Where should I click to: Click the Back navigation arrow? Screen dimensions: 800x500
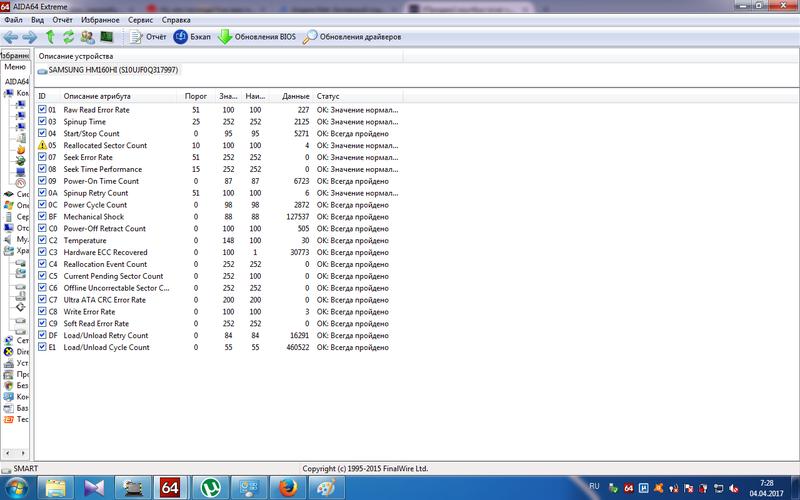click(11, 37)
